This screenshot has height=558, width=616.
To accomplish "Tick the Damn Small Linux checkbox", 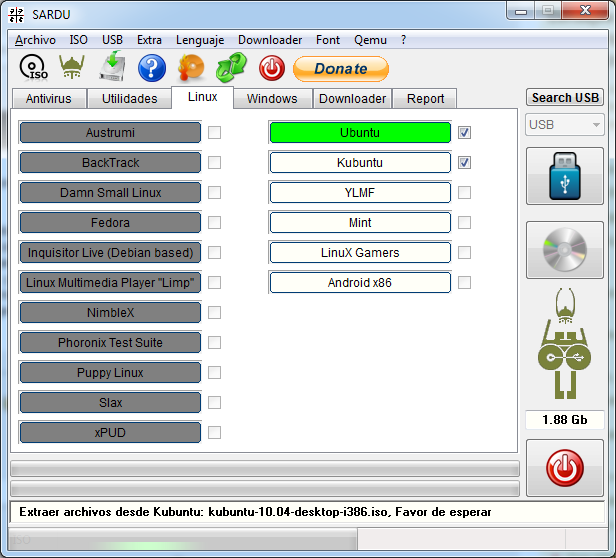I will pos(214,193).
